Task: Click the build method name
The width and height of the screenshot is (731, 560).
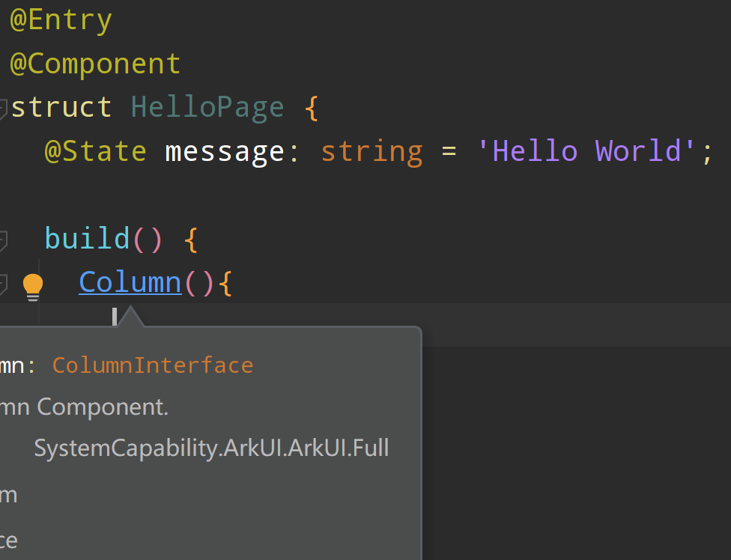Action: coord(88,239)
